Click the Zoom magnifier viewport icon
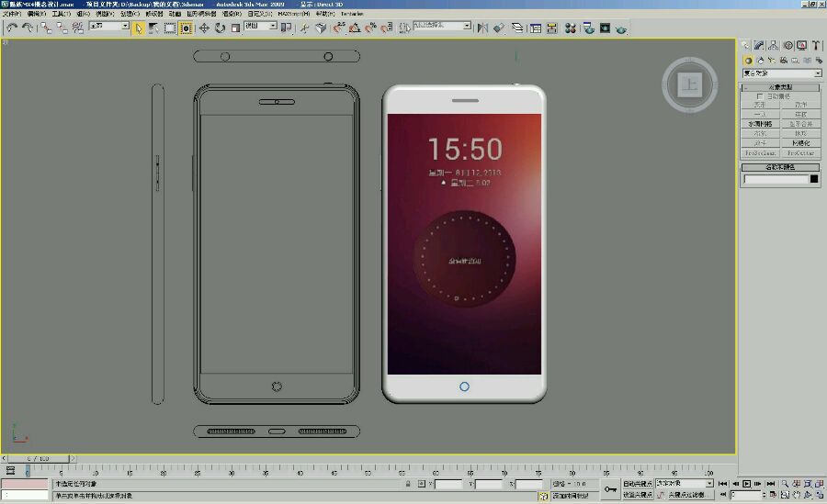Screen dimensions: 827x504 (x=785, y=484)
